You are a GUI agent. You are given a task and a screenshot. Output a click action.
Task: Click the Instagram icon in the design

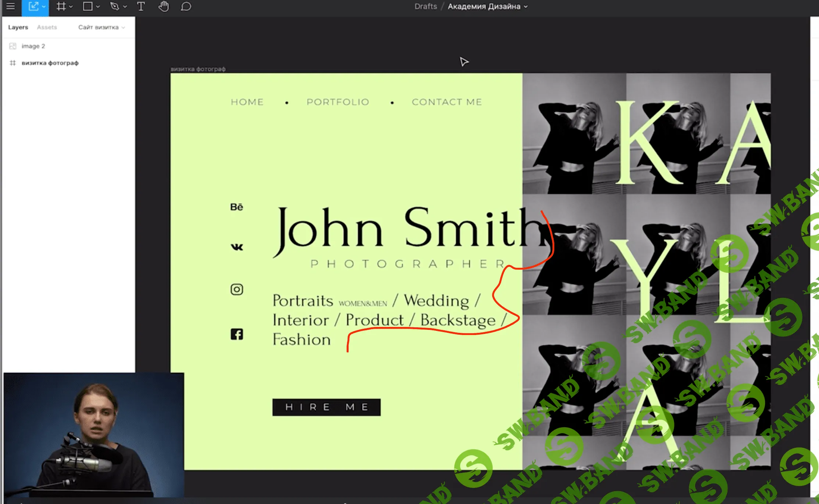(x=237, y=289)
